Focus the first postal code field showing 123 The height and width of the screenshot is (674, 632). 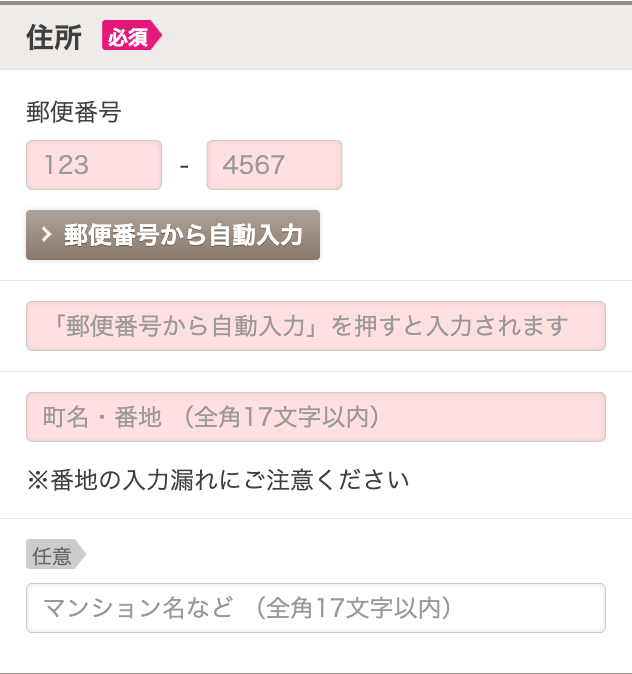(x=94, y=165)
